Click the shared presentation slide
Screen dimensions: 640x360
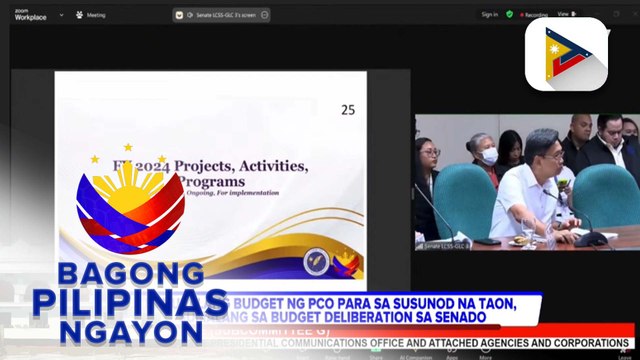211,180
